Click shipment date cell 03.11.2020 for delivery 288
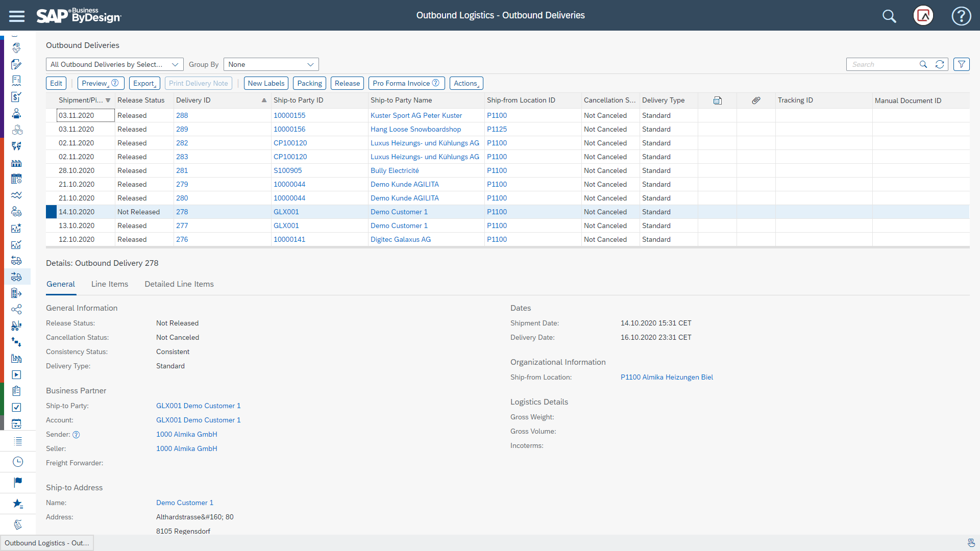This screenshot has width=980, height=551. (85, 116)
